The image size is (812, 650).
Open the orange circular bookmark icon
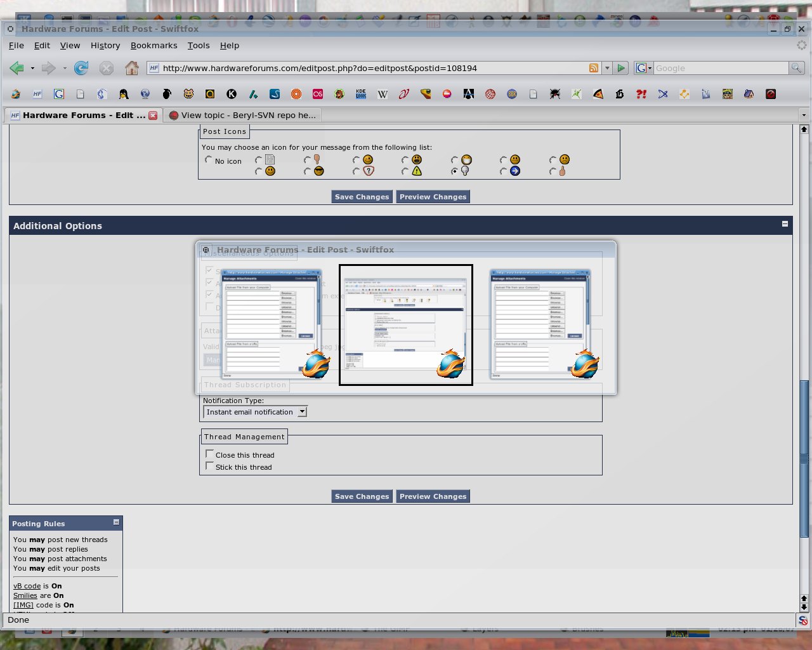(x=296, y=94)
